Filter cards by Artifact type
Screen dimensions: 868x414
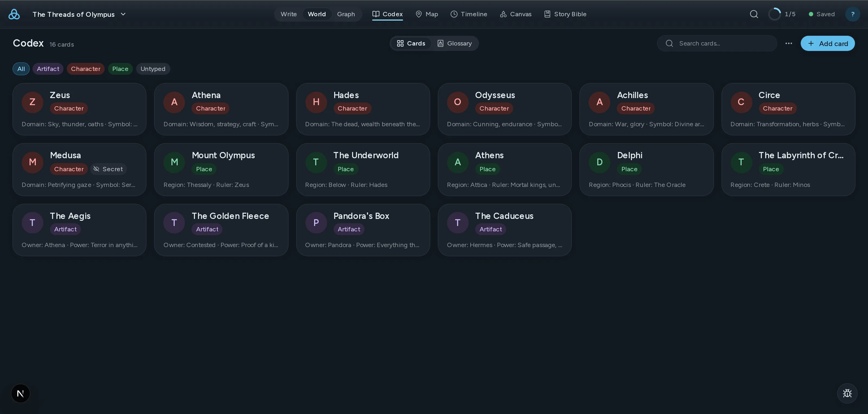click(x=48, y=69)
